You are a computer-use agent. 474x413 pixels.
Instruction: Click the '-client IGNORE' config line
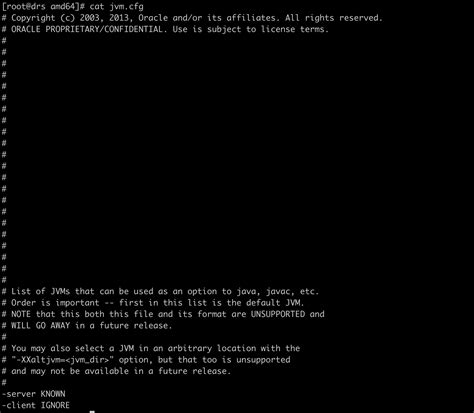click(36, 405)
